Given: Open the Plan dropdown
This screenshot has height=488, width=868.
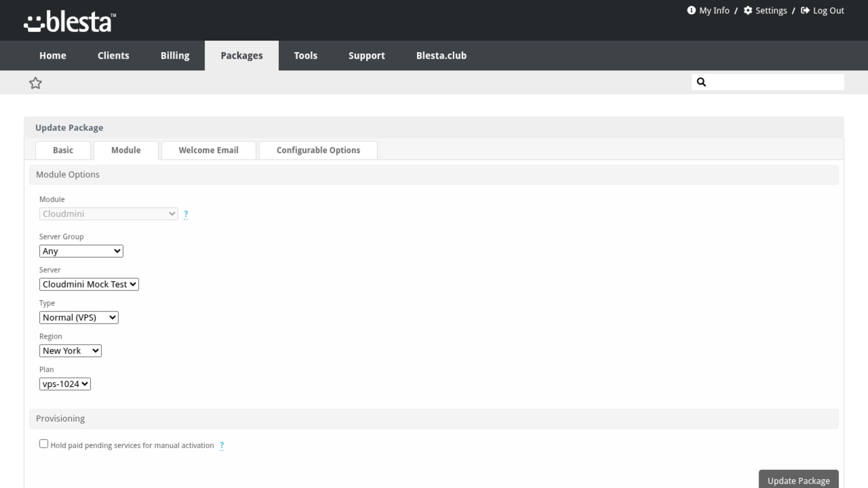Looking at the screenshot, I should pos(65,384).
